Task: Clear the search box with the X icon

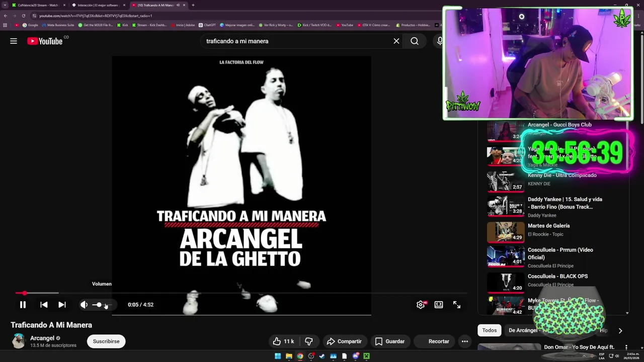Action: tap(396, 41)
